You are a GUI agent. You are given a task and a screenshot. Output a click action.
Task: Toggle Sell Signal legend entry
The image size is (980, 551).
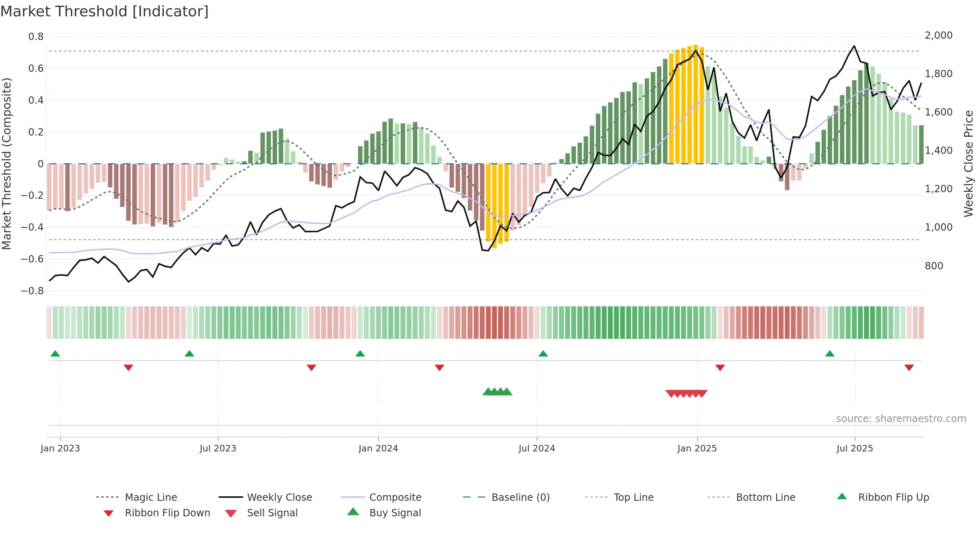click(x=261, y=513)
